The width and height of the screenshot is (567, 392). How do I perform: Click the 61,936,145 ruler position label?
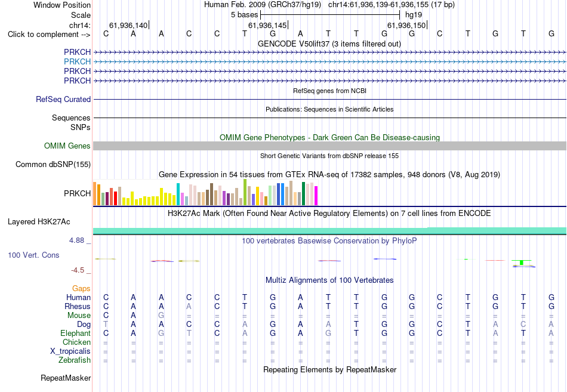tap(267, 26)
